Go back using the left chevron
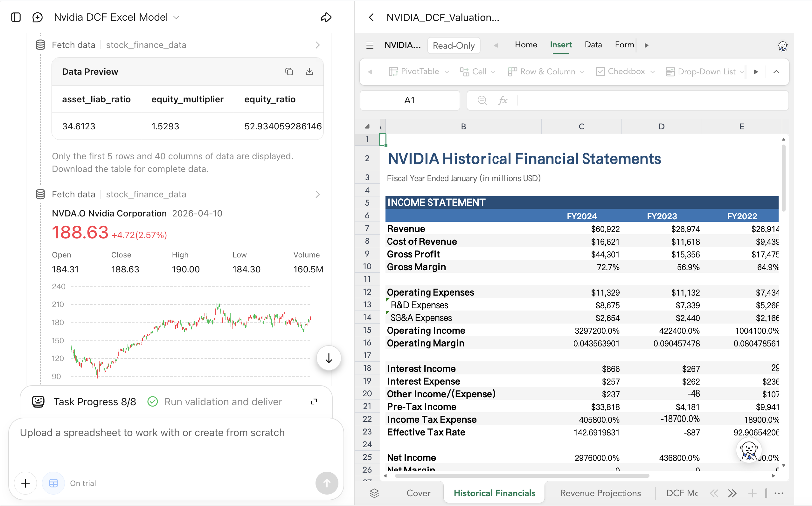This screenshot has width=812, height=506. click(x=371, y=17)
